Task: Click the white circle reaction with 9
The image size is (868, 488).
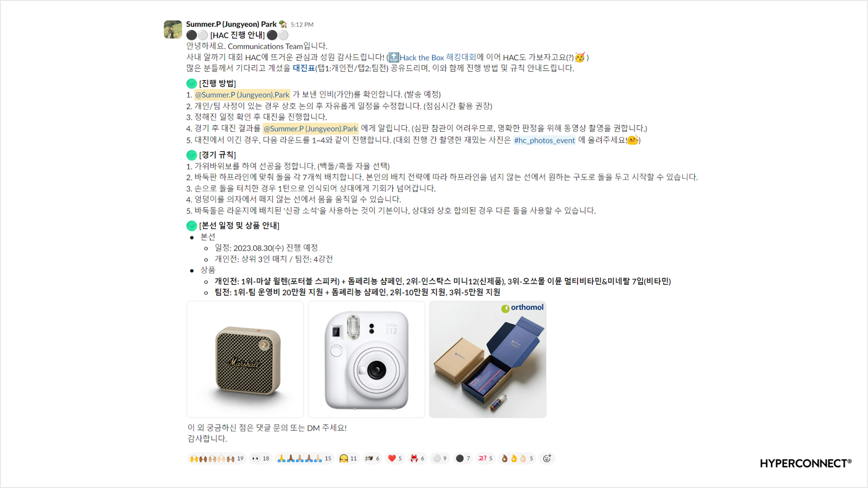Action: click(440, 459)
